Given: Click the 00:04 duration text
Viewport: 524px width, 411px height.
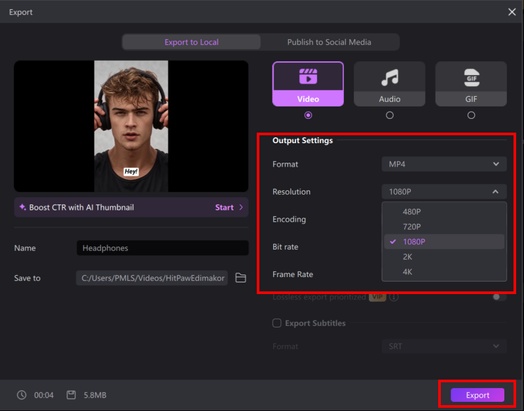Looking at the screenshot, I should pos(43,395).
